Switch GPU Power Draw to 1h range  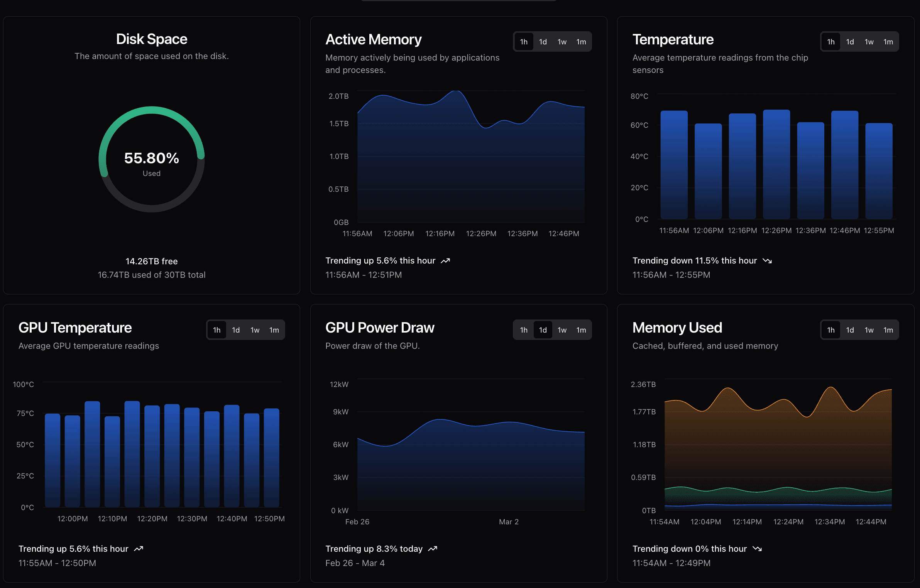pos(524,329)
